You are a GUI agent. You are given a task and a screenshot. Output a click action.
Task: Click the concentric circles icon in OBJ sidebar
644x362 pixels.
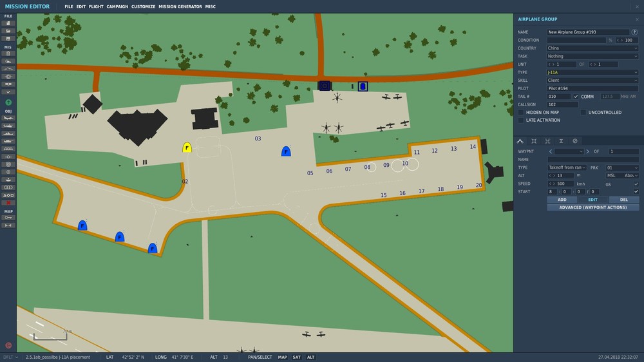click(8, 164)
